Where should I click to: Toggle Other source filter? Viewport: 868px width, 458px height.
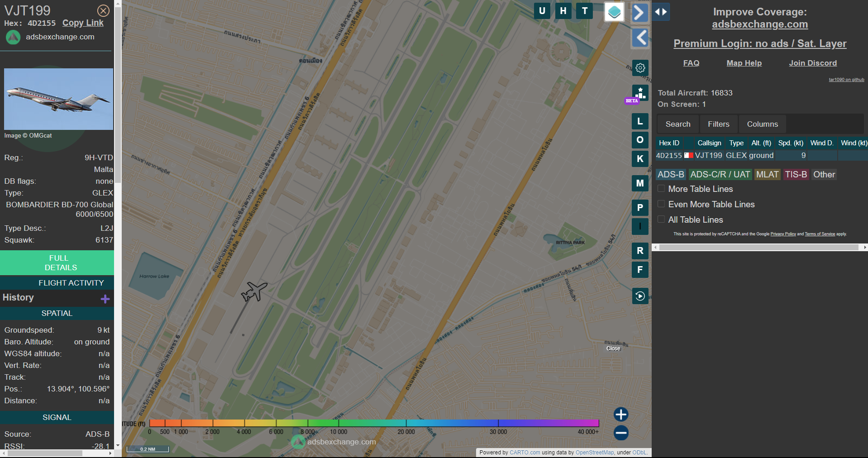tap(824, 174)
